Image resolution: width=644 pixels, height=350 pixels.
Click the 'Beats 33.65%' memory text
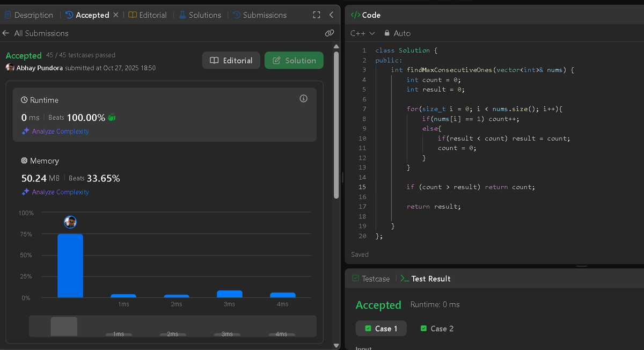pyautogui.click(x=94, y=178)
